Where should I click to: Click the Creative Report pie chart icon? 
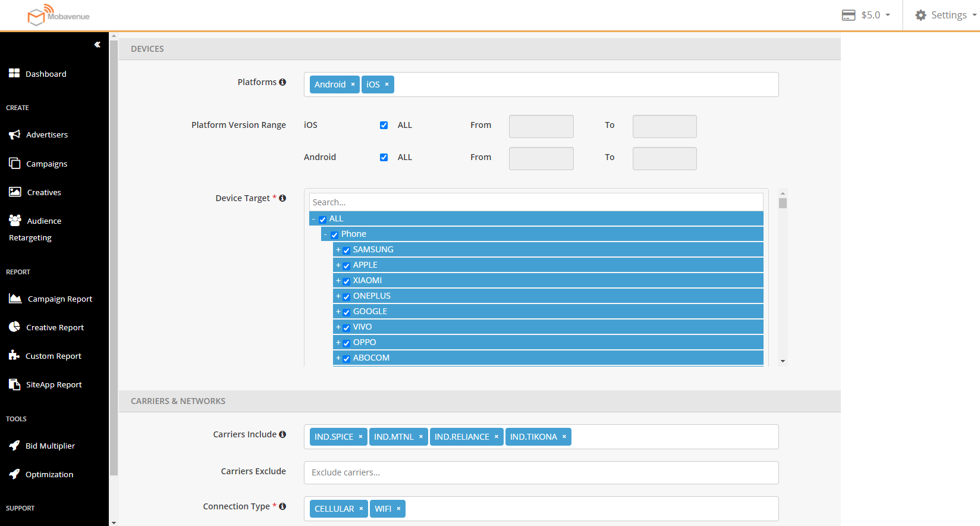[15, 327]
